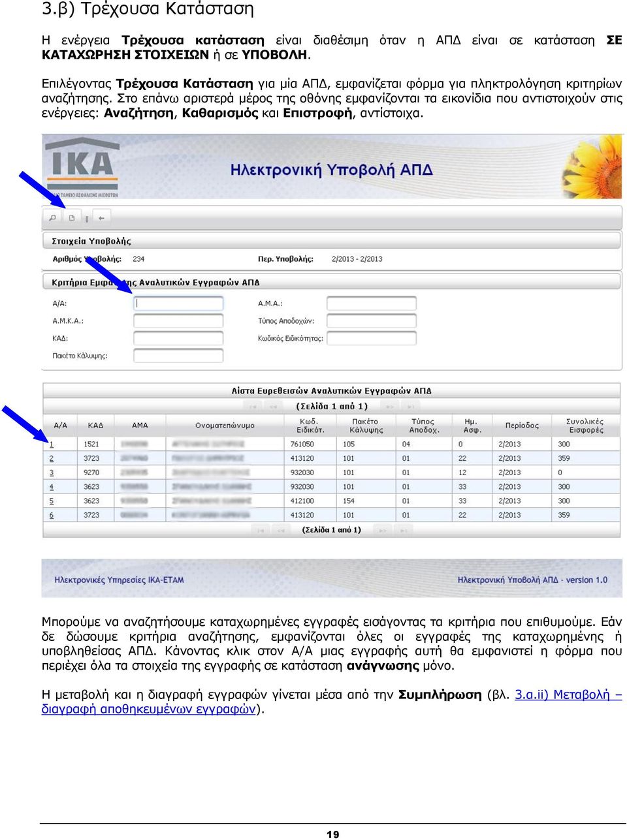
Task: Open record number 6 in the list
Action: click(x=52, y=516)
